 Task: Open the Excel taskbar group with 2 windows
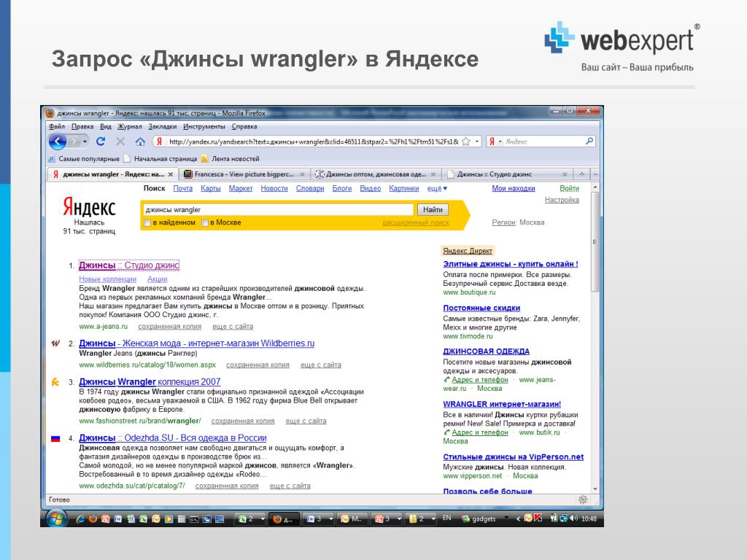tap(251, 519)
